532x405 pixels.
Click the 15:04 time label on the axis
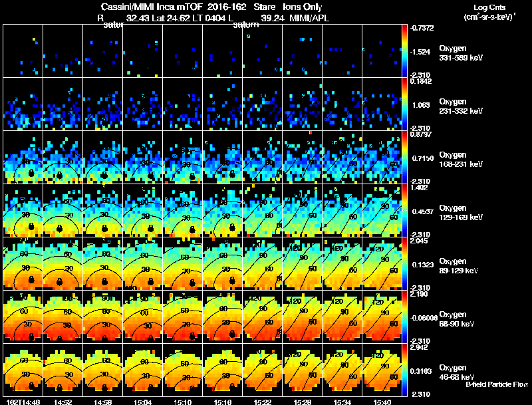(143, 402)
